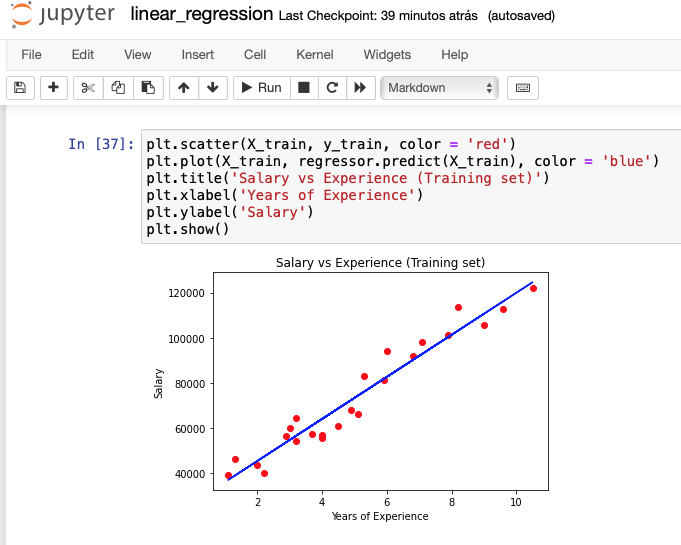
Task: Click the 10 x-axis tick label
Action: (x=516, y=502)
